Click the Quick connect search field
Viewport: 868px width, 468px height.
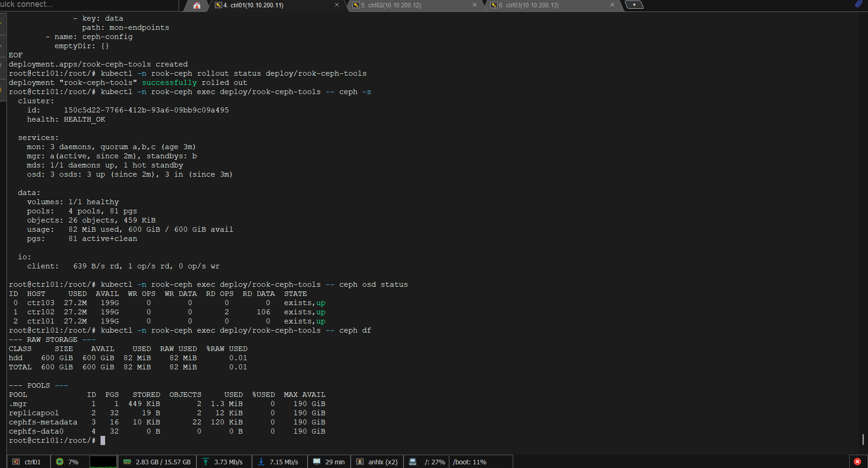click(90, 5)
